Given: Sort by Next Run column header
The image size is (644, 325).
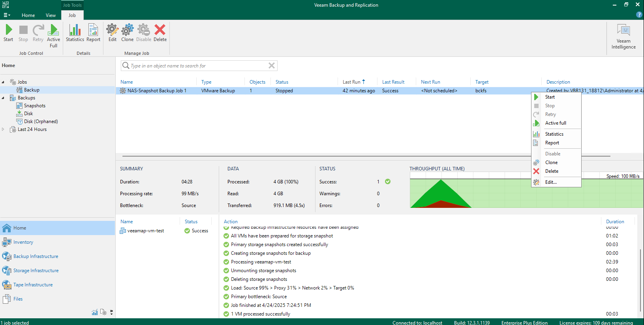Looking at the screenshot, I should pos(430,82).
